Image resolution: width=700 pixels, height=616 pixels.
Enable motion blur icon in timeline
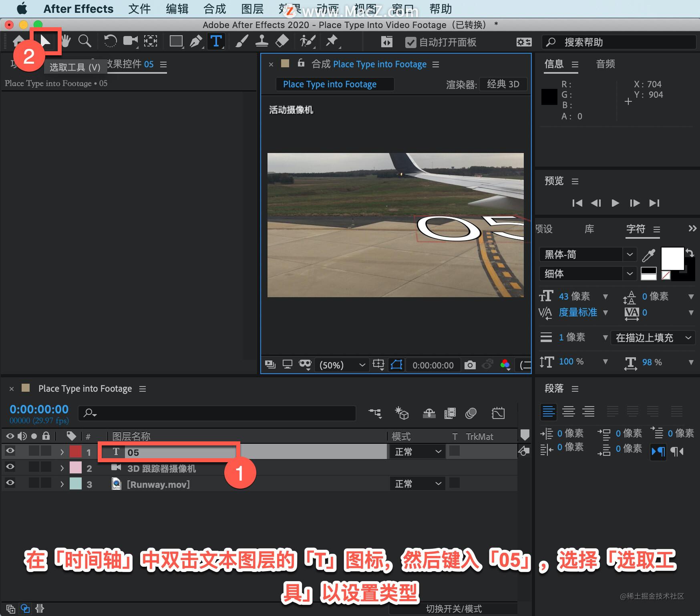471,413
